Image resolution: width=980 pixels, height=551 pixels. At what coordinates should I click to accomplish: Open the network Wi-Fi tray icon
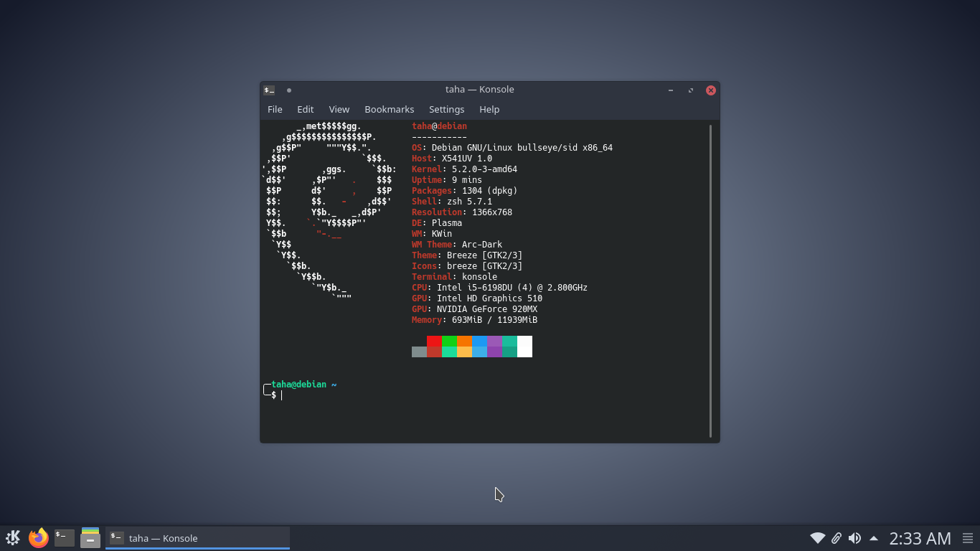click(x=817, y=538)
